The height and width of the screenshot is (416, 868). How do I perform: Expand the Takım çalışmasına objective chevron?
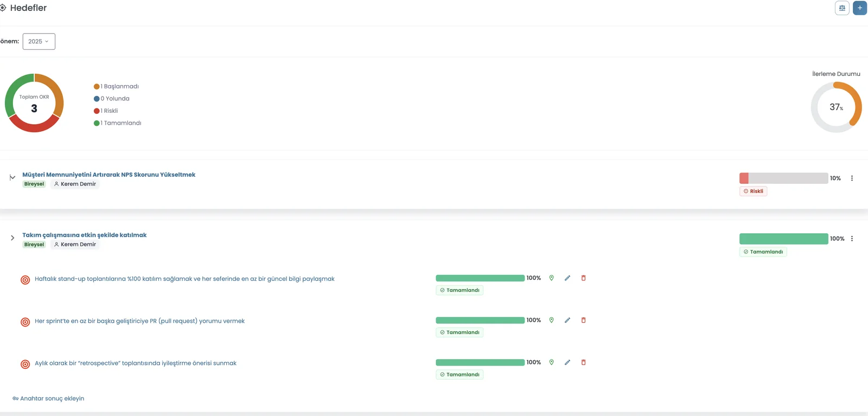coord(12,238)
